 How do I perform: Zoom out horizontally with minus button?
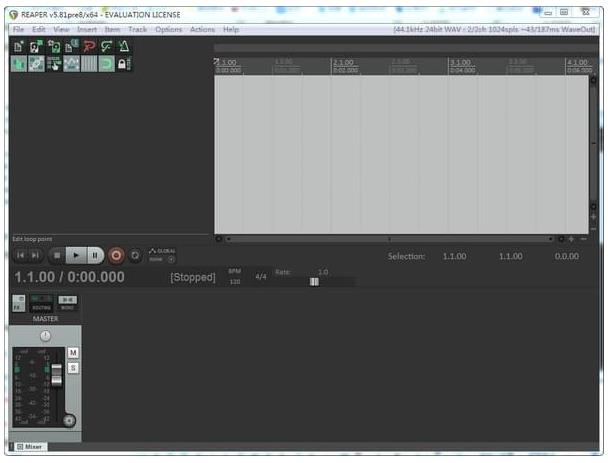coord(584,239)
